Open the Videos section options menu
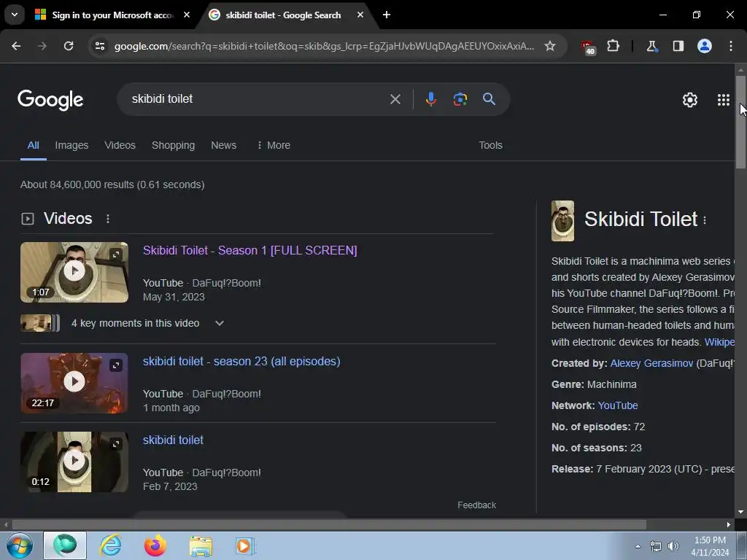Viewport: 747px width, 560px height. tap(108, 219)
